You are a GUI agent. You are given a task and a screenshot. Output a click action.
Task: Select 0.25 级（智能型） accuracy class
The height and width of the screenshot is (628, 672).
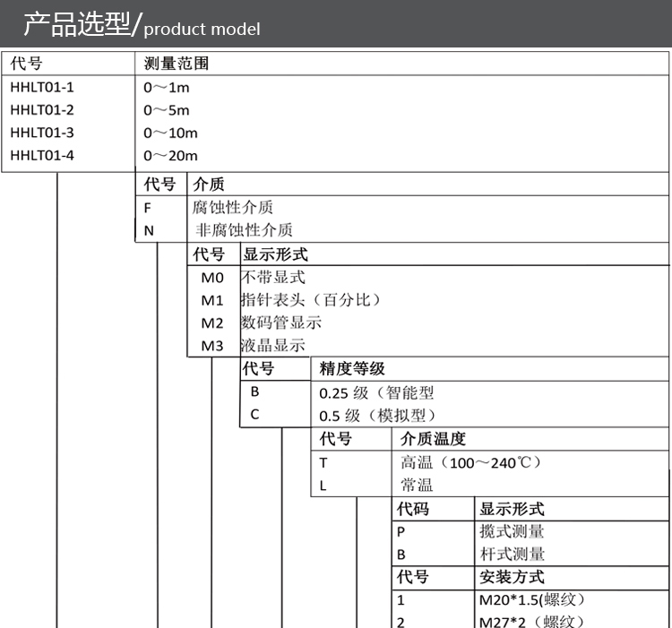coord(376,392)
